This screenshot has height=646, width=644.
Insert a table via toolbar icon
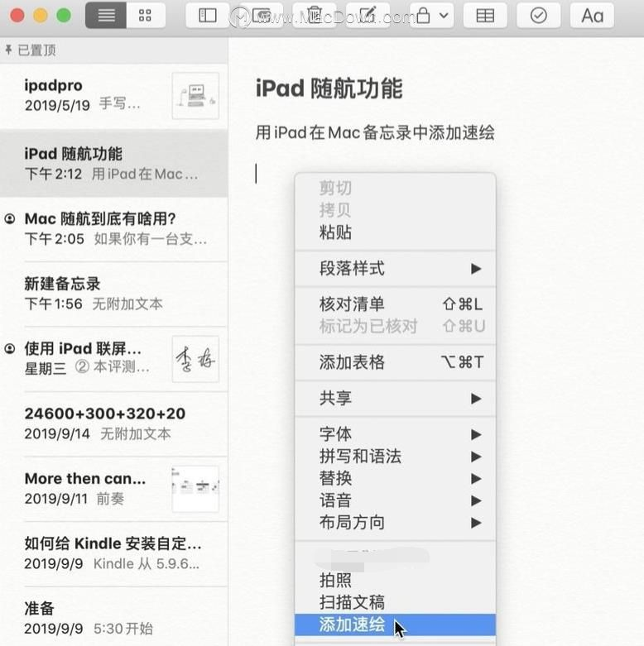(x=485, y=16)
